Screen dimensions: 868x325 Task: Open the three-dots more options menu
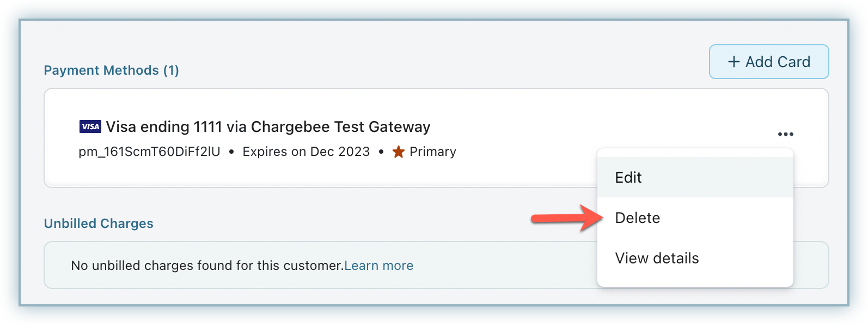pyautogui.click(x=785, y=134)
